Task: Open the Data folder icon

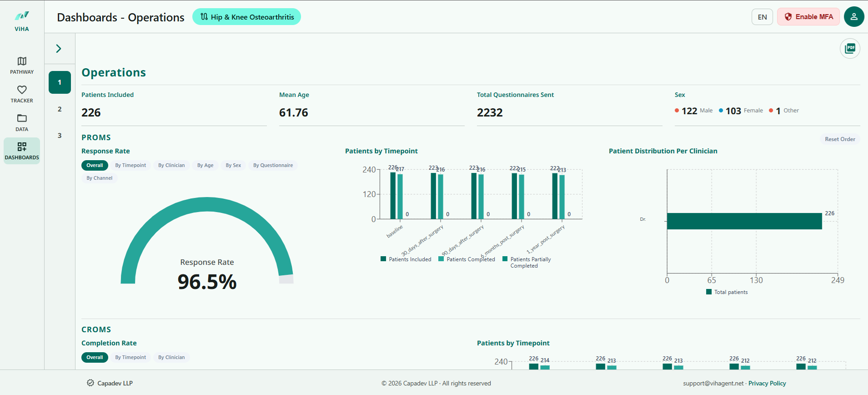Action: pyautogui.click(x=22, y=118)
